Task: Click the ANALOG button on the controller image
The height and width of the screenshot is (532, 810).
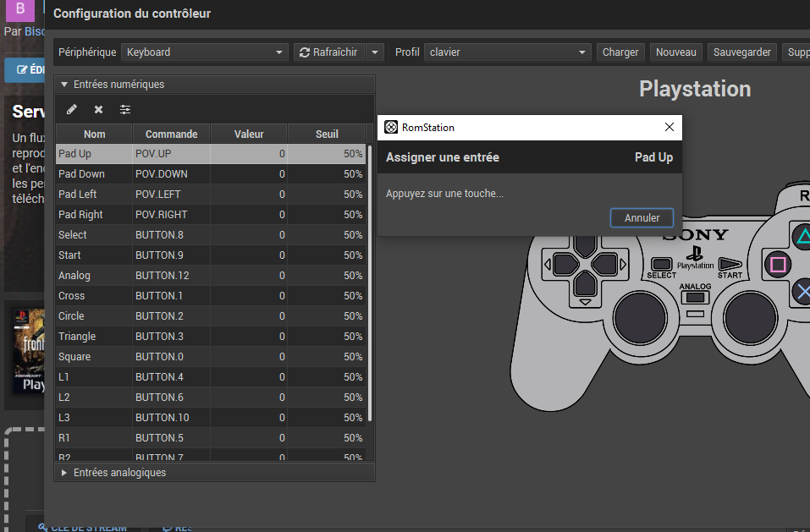Action: pos(695,298)
